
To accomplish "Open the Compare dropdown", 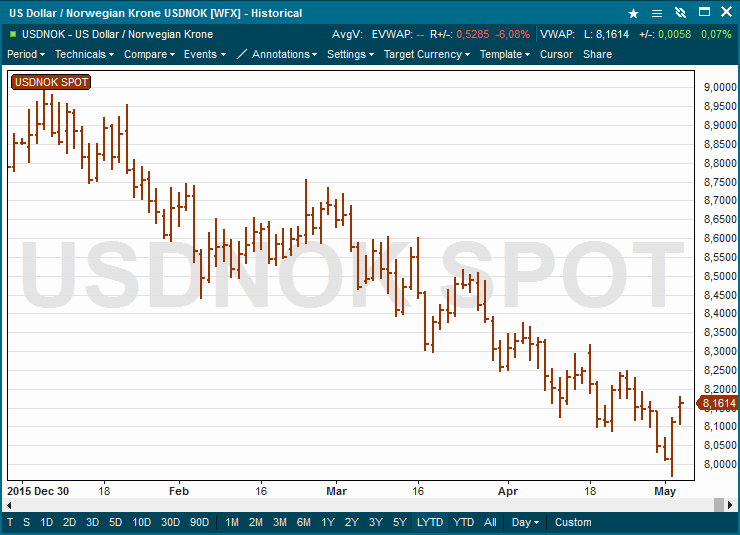I will point(149,54).
